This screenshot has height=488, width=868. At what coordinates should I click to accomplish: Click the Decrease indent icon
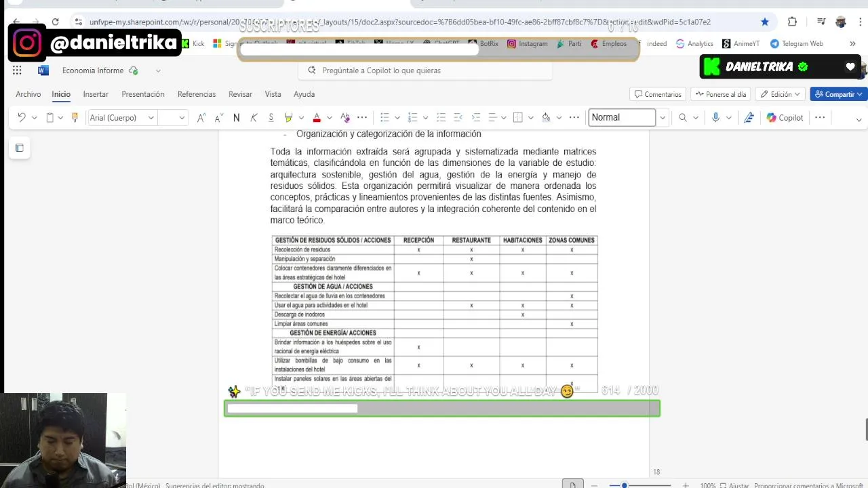coord(458,117)
